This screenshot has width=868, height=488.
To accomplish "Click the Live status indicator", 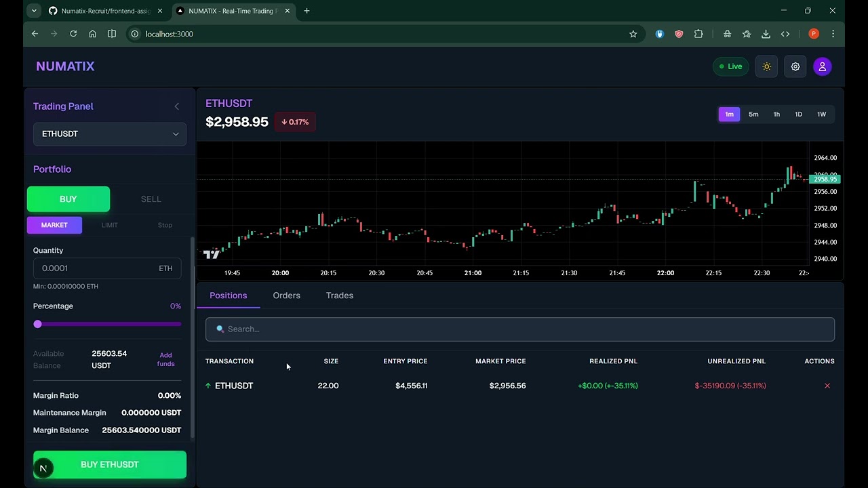I will pos(731,66).
